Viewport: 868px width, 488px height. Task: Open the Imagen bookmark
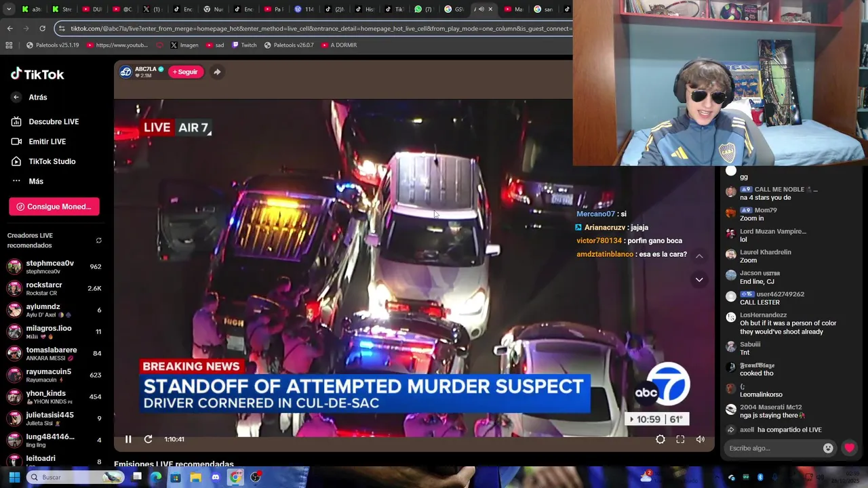tap(184, 45)
